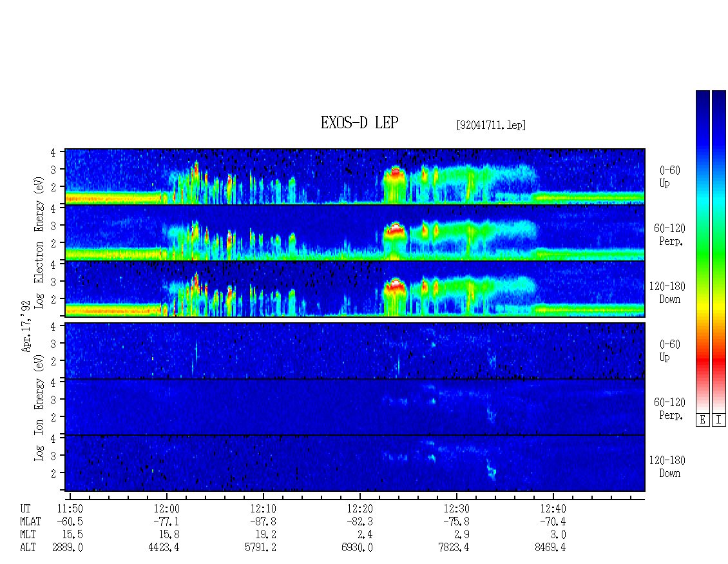Open the ion 60-120 Perp. spectrogram panel
The image size is (728, 564).
click(x=355, y=407)
